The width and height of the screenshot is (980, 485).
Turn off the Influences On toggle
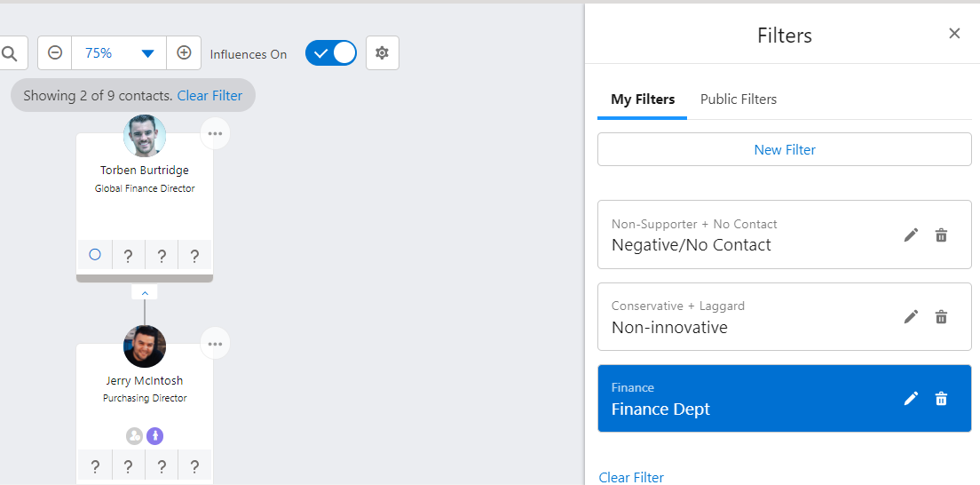[x=330, y=53]
